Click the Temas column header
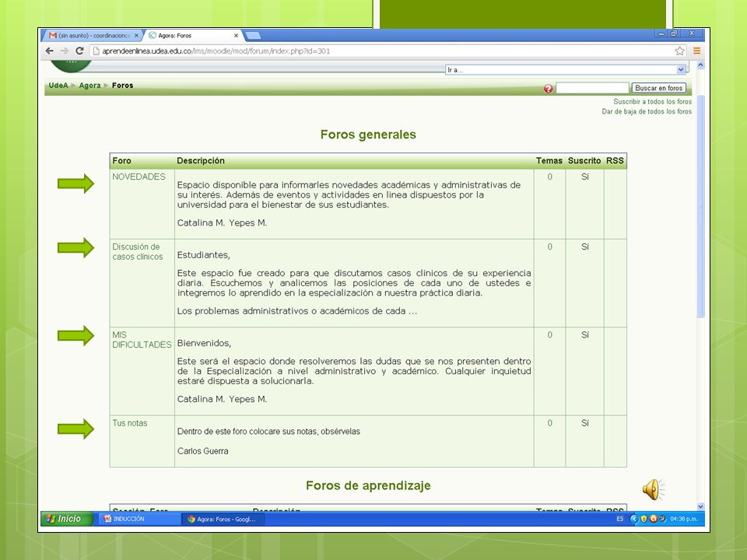Viewport: 747px width, 560px height. coord(549,160)
